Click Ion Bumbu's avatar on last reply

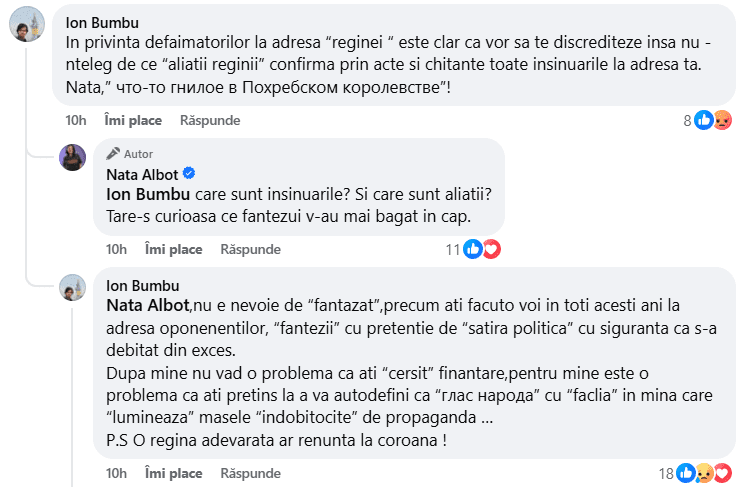point(72,288)
